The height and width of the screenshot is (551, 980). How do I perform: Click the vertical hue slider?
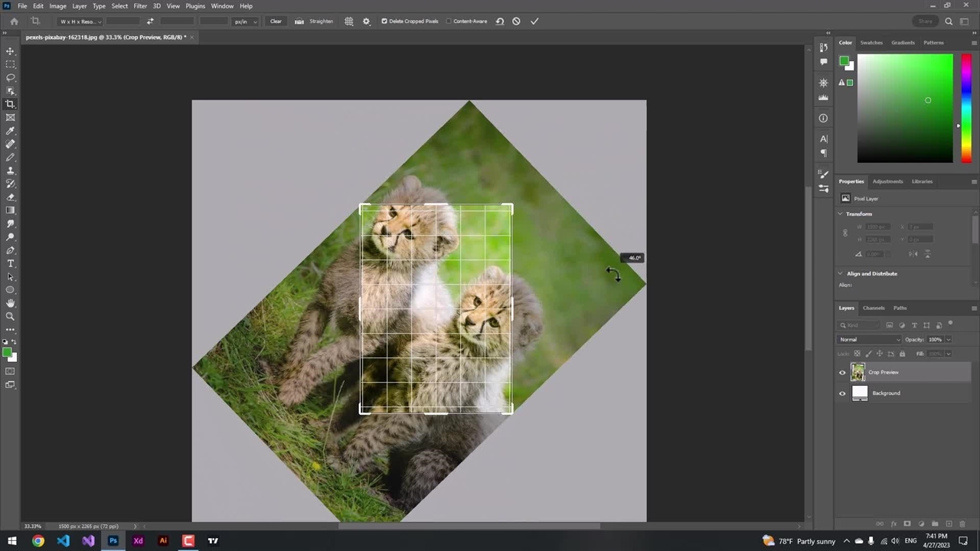point(966,107)
